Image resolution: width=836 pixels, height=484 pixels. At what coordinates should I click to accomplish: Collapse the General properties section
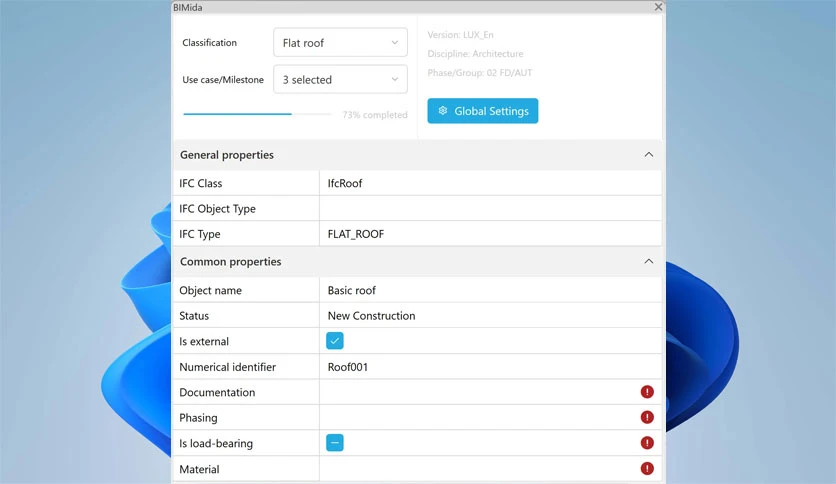[x=648, y=155]
